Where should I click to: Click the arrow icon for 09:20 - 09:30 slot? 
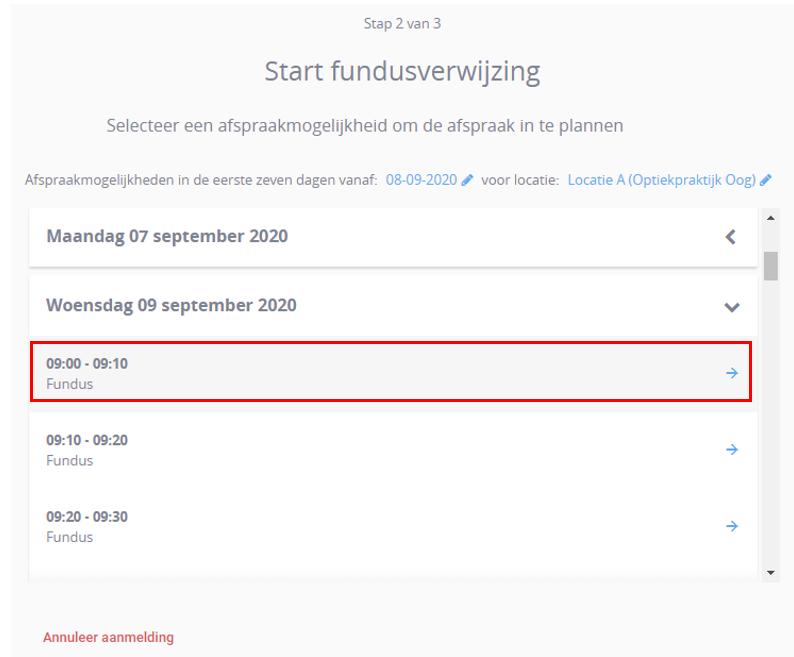pyautogui.click(x=732, y=526)
